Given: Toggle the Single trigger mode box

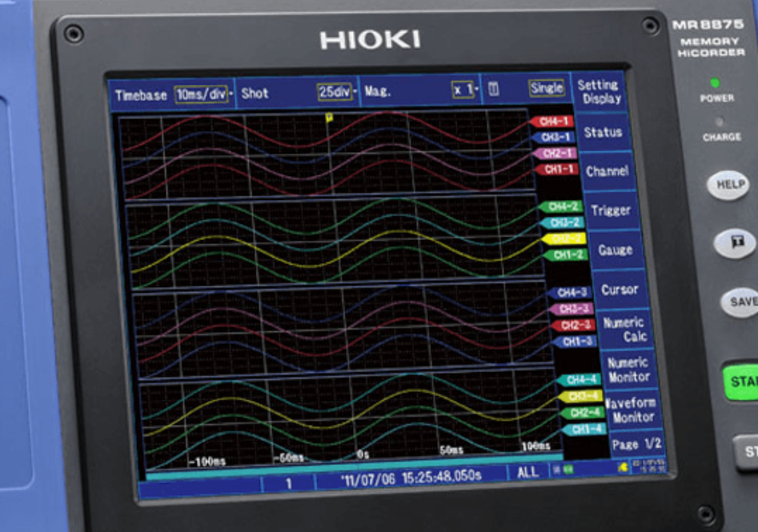Looking at the screenshot, I should point(547,88).
